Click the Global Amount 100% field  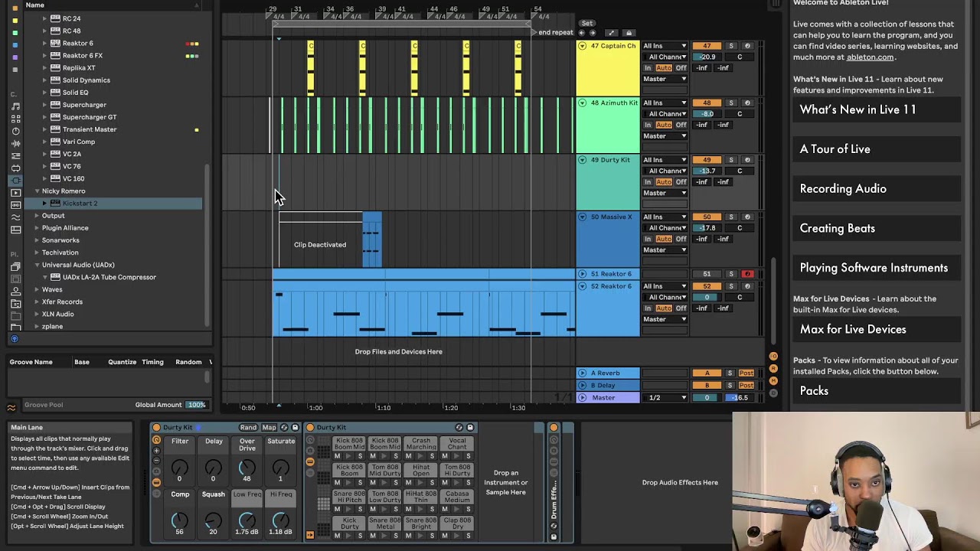click(x=197, y=405)
